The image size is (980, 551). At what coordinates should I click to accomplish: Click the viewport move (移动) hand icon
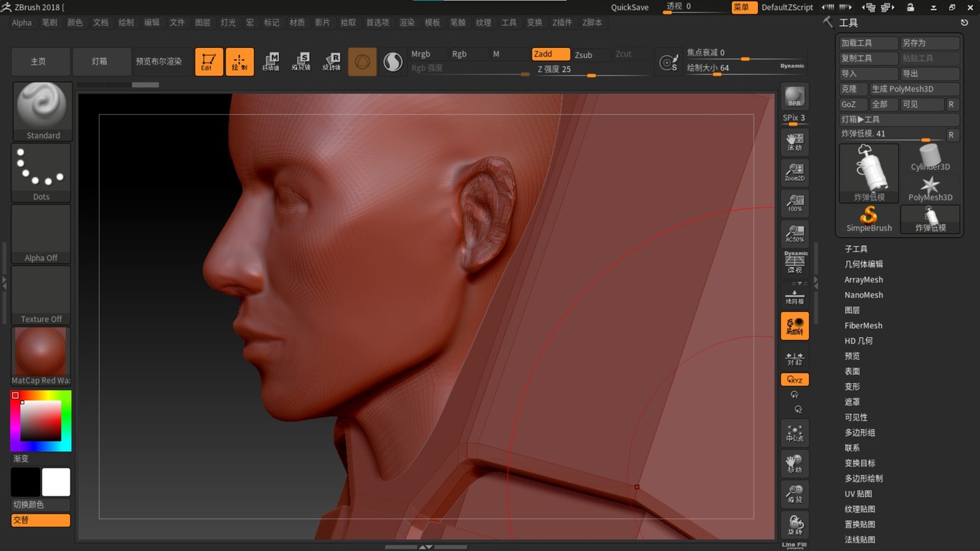click(x=795, y=463)
